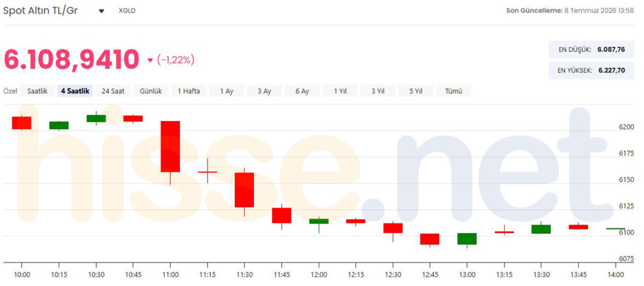Click the green 10:30 candlestick
Screen dimensions: 644x286
tap(96, 118)
